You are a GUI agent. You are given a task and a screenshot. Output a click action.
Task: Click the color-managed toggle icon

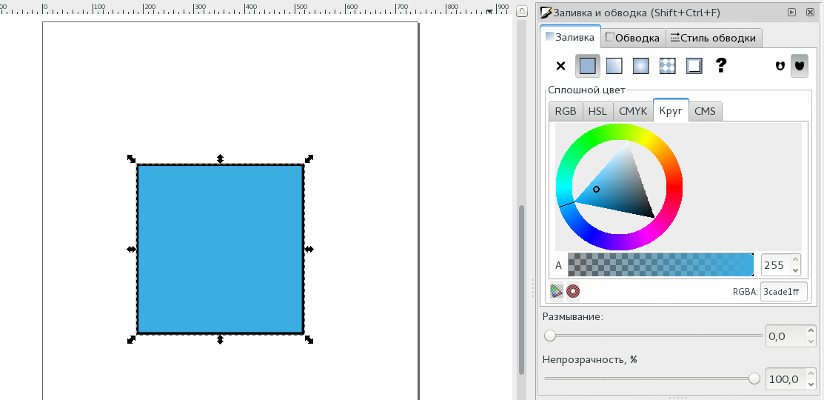click(x=556, y=291)
